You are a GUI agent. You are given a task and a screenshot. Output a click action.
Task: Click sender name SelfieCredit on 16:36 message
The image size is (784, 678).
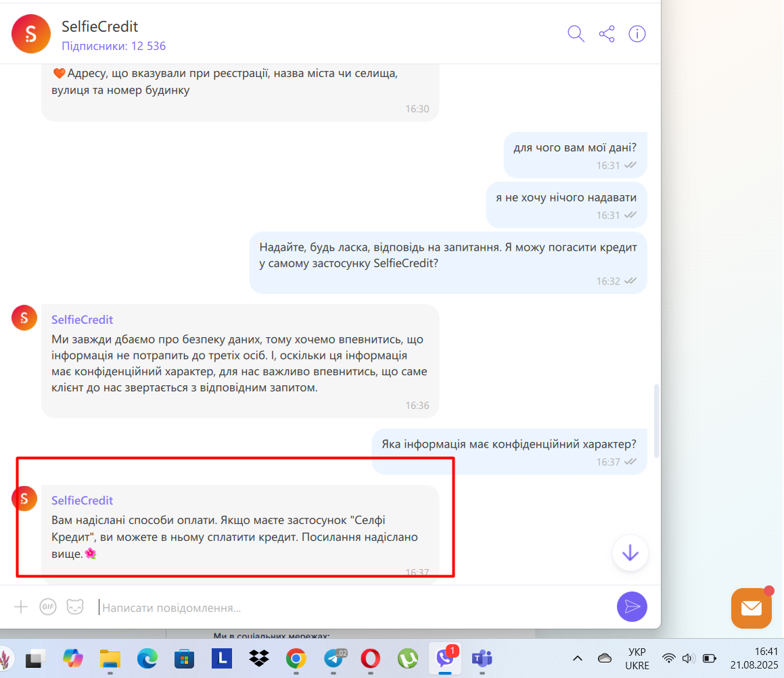click(x=82, y=319)
